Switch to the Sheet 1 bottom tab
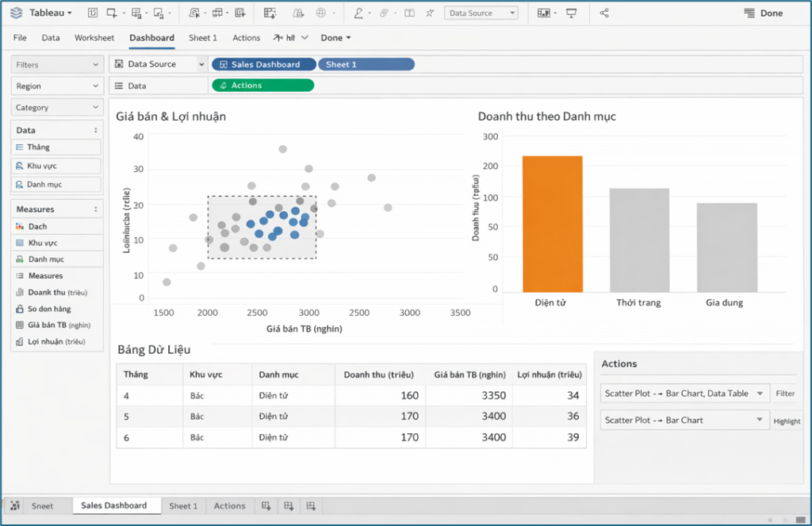 [183, 506]
